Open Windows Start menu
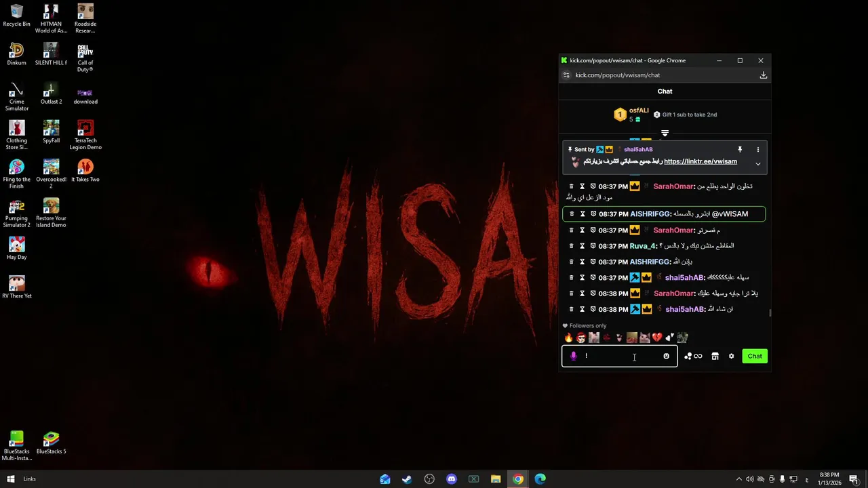Viewport: 868px width, 488px height. point(11,479)
